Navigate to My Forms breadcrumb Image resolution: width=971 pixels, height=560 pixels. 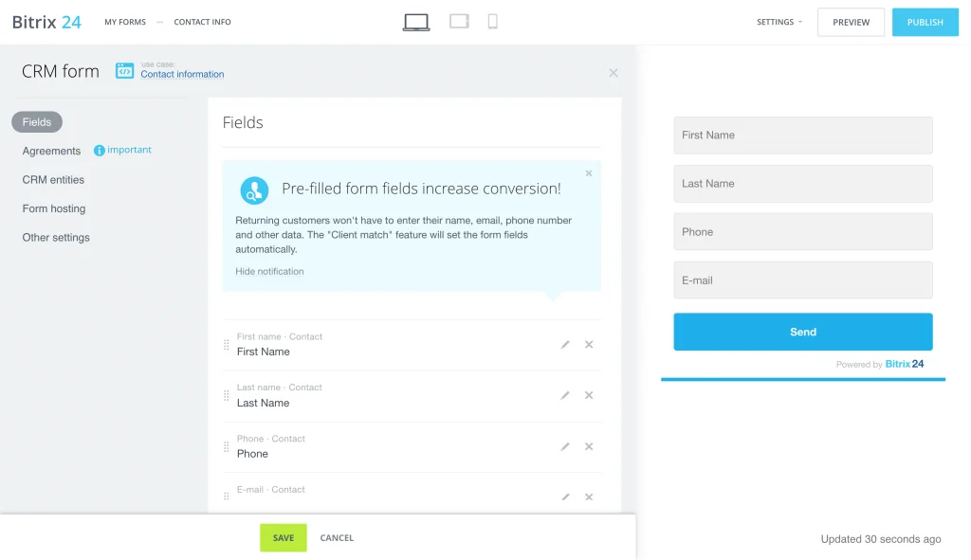125,22
